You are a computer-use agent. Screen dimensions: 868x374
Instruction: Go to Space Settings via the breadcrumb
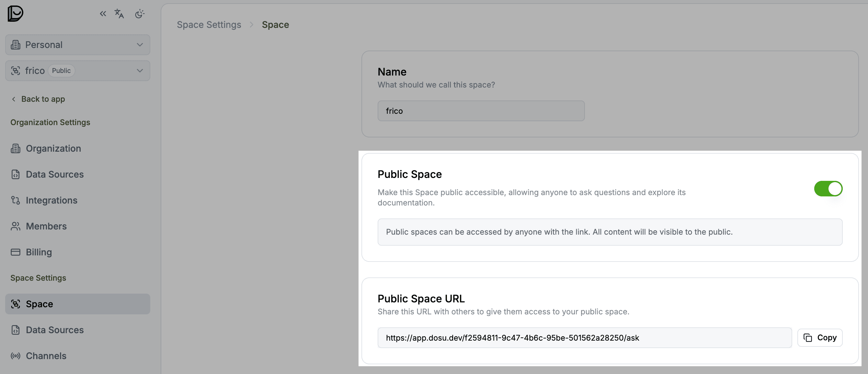point(209,24)
